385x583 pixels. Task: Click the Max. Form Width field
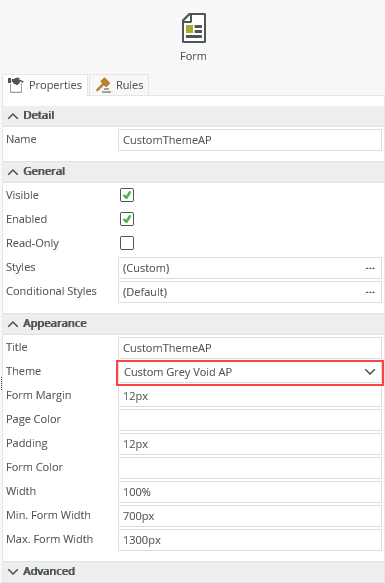tap(250, 540)
